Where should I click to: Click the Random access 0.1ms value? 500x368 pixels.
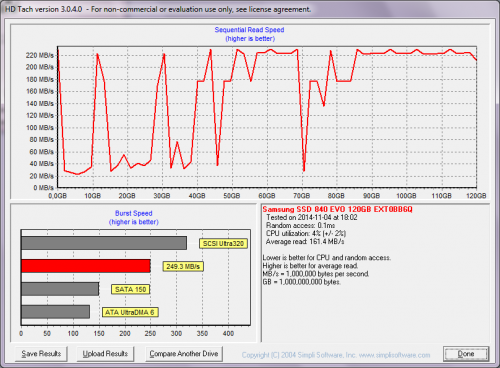tap(300, 226)
